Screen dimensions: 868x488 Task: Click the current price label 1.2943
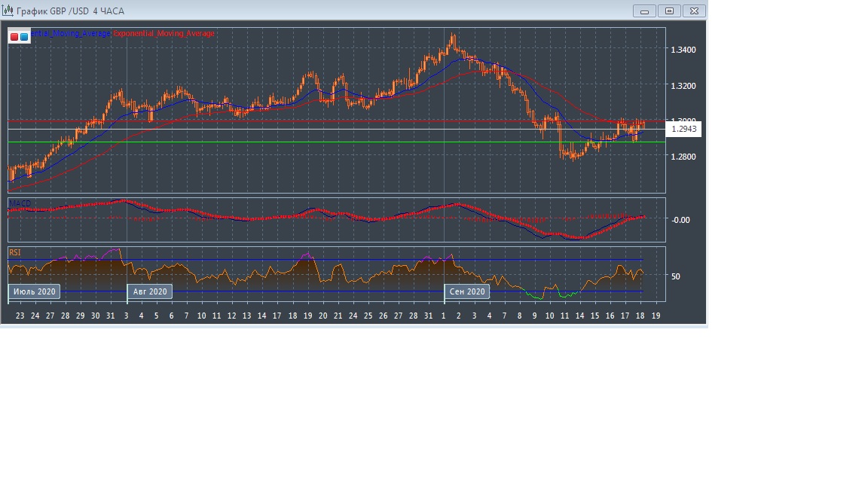[x=684, y=130]
